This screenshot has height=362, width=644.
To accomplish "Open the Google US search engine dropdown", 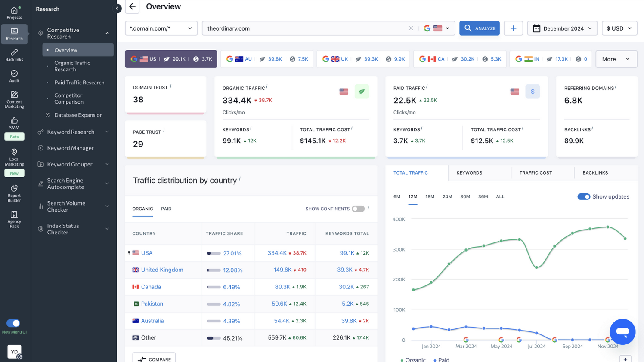I will point(437,28).
